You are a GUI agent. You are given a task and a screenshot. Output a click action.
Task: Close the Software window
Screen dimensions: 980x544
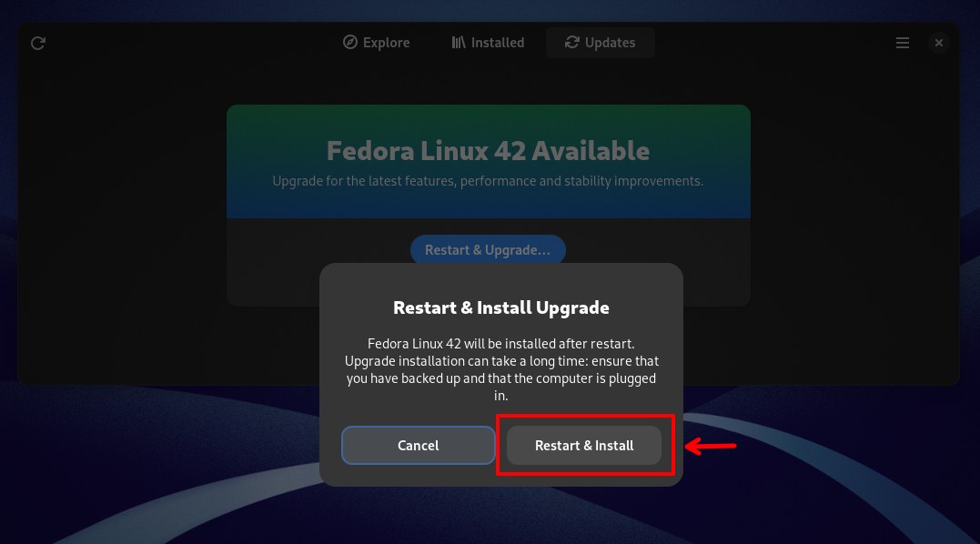click(939, 43)
